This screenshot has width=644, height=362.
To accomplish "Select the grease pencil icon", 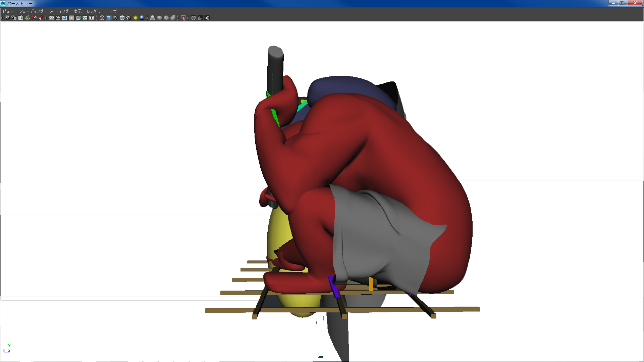I will [x=41, y=18].
